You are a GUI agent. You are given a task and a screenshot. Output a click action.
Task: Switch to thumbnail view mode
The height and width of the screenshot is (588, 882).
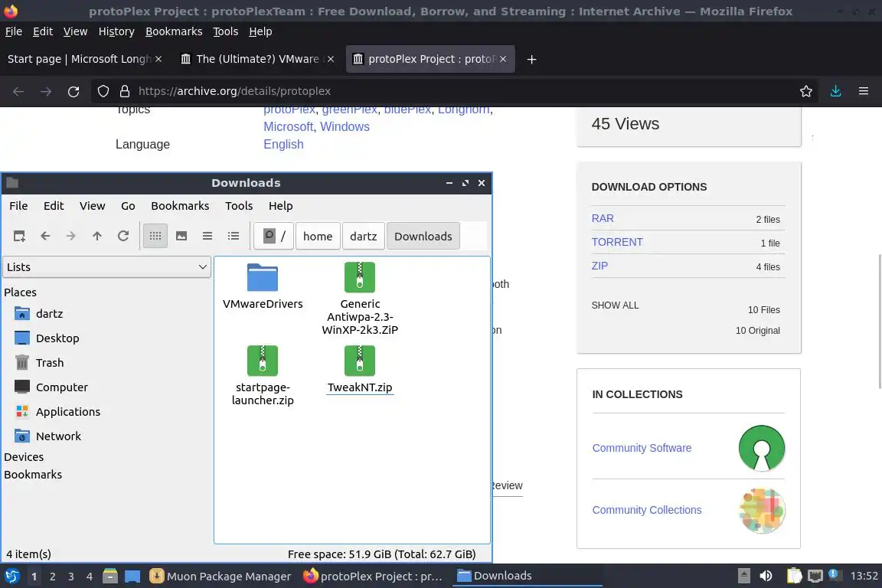coord(181,237)
